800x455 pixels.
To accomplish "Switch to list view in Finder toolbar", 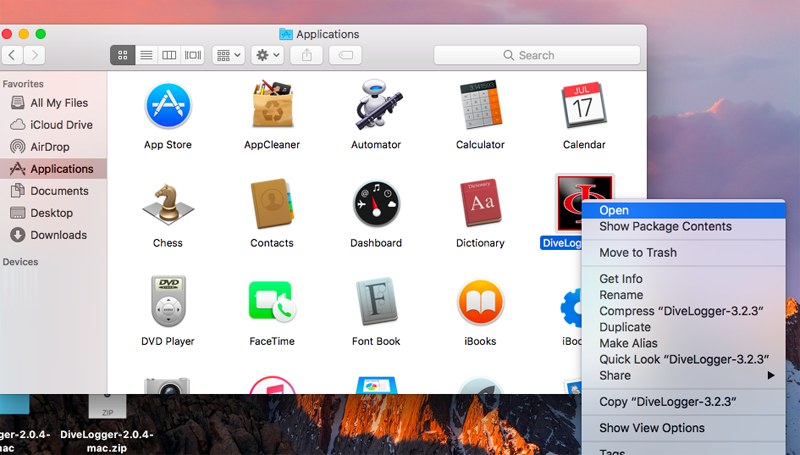I will (146, 55).
